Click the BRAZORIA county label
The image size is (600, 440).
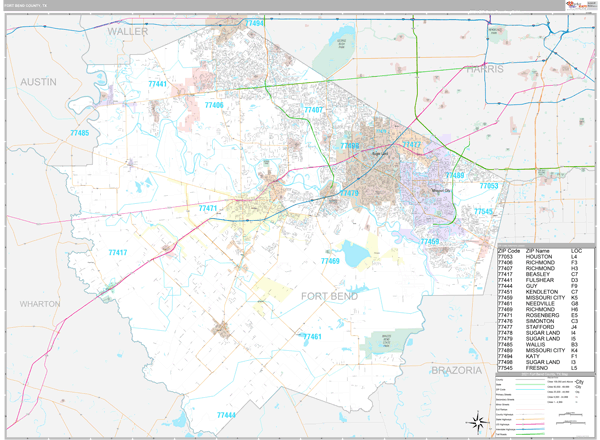point(457,370)
